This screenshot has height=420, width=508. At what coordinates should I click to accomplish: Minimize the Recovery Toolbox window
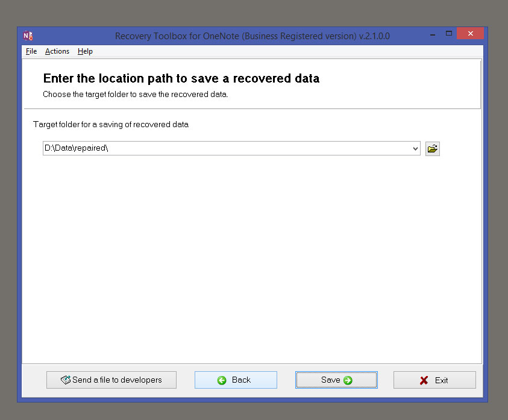click(432, 34)
